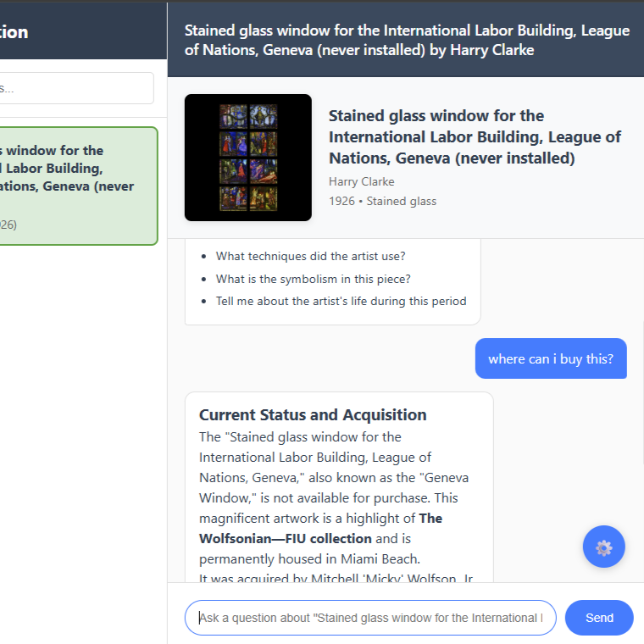Pick the artist's life during this period suggestion
644x644 pixels.
click(x=341, y=301)
